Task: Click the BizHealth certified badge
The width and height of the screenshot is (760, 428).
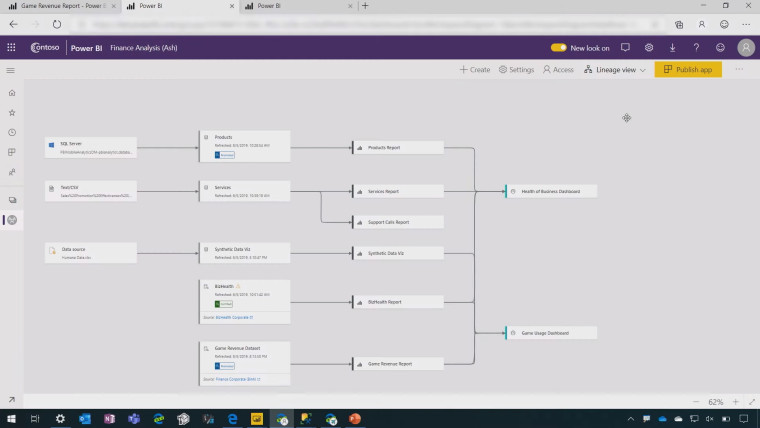Action: 224,304
